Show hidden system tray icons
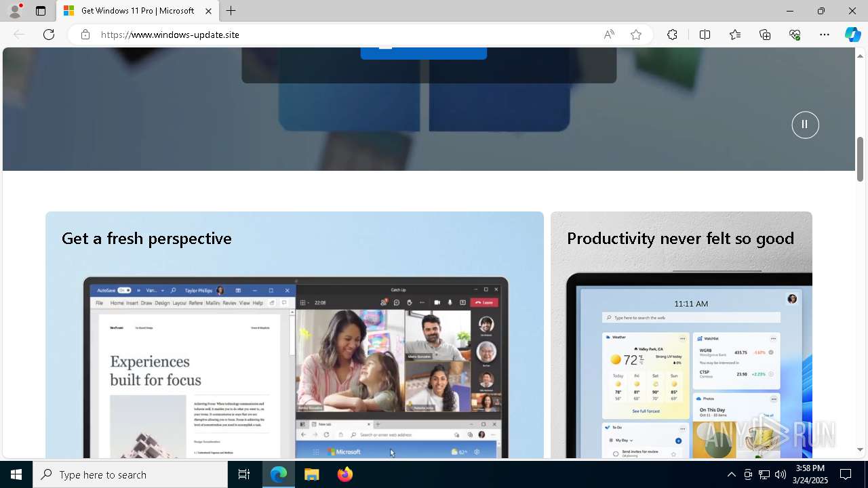Viewport: 868px width, 488px height. tap(731, 474)
